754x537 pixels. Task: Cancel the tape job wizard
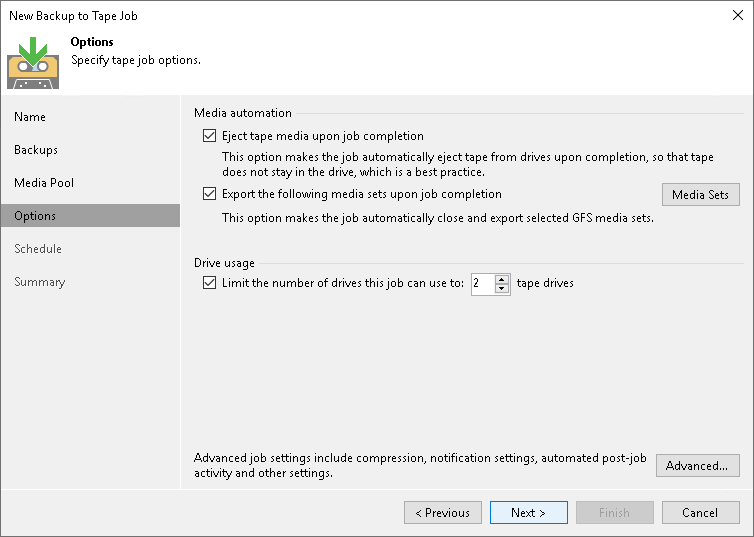700,513
